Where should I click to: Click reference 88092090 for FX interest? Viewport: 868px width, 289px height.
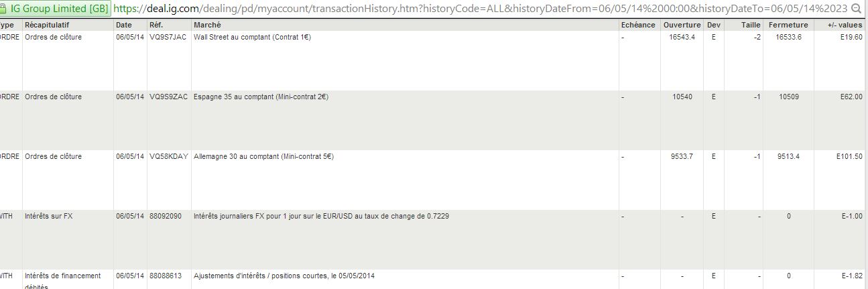pyautogui.click(x=166, y=217)
